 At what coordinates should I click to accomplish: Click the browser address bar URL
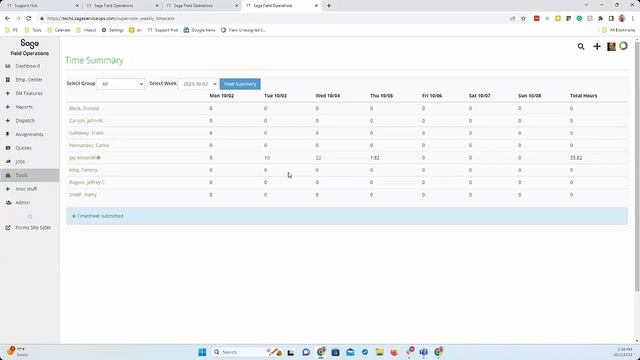(x=110, y=18)
